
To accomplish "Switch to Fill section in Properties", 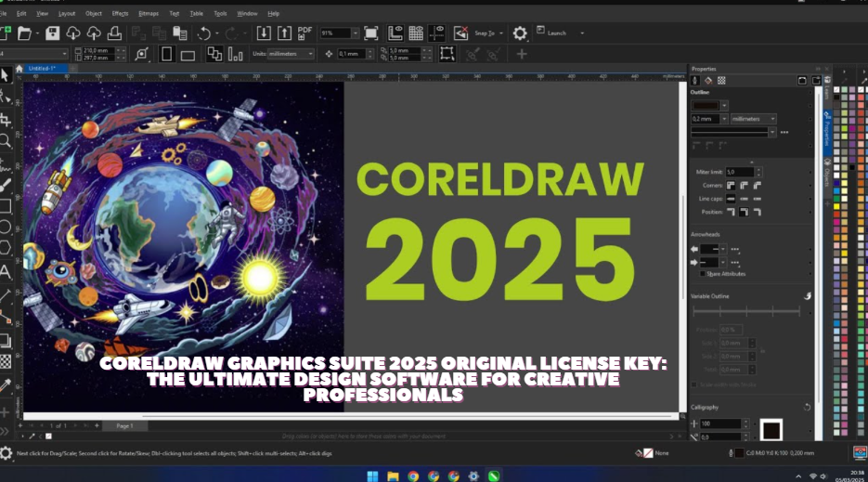I will (707, 81).
